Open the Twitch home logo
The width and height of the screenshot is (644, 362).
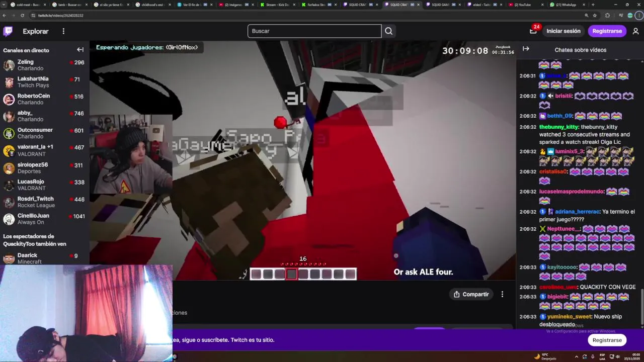tap(8, 31)
